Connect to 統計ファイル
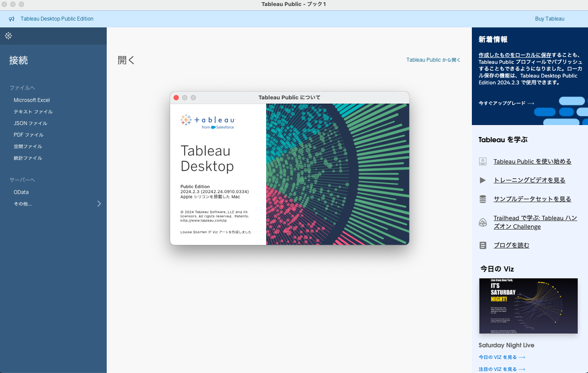 pyautogui.click(x=28, y=158)
